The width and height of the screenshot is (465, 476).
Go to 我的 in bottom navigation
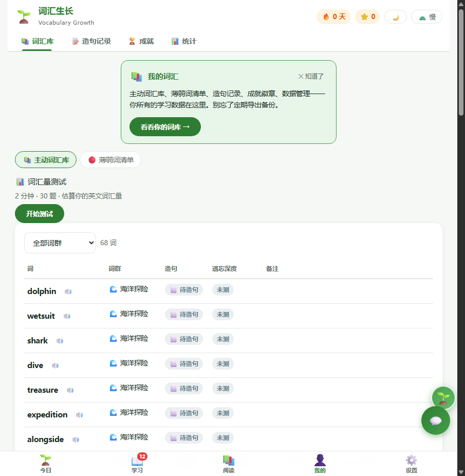320,464
